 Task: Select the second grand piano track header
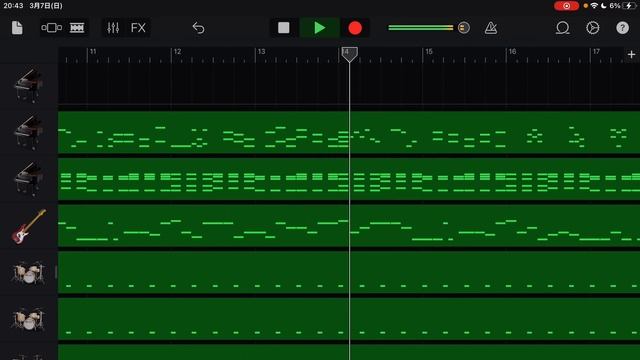28,132
